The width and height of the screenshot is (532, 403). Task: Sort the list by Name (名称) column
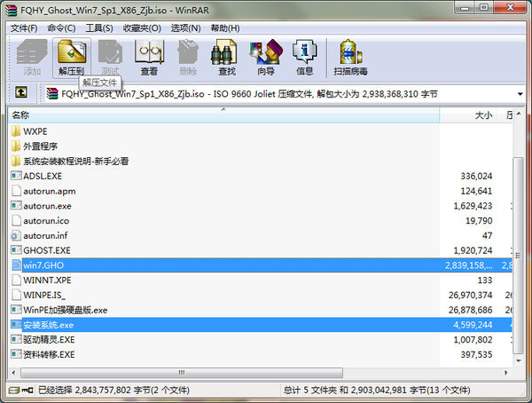coord(177,115)
